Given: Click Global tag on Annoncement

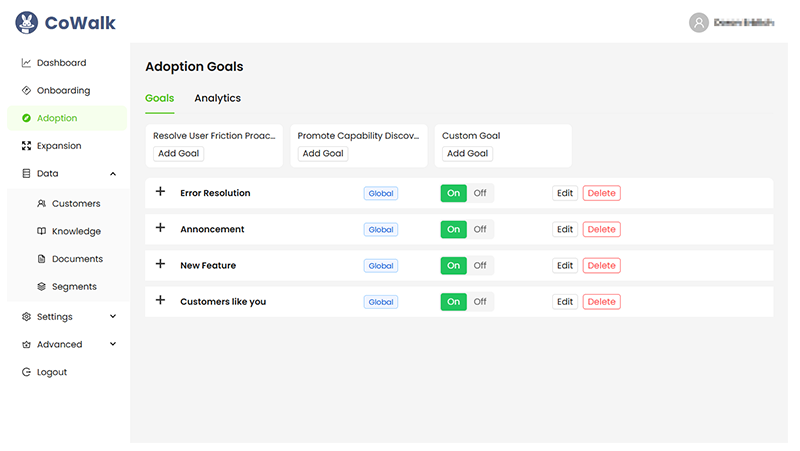Looking at the screenshot, I should 381,230.
